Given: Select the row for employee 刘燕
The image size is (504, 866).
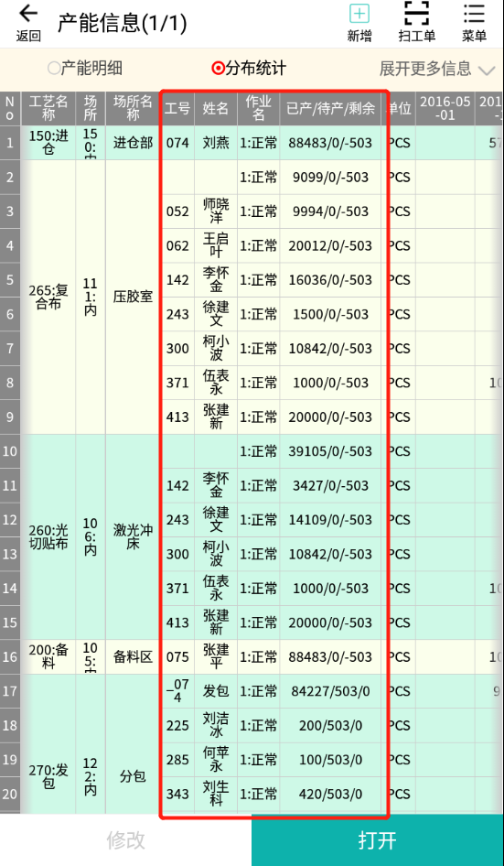Looking at the screenshot, I should click(x=252, y=143).
